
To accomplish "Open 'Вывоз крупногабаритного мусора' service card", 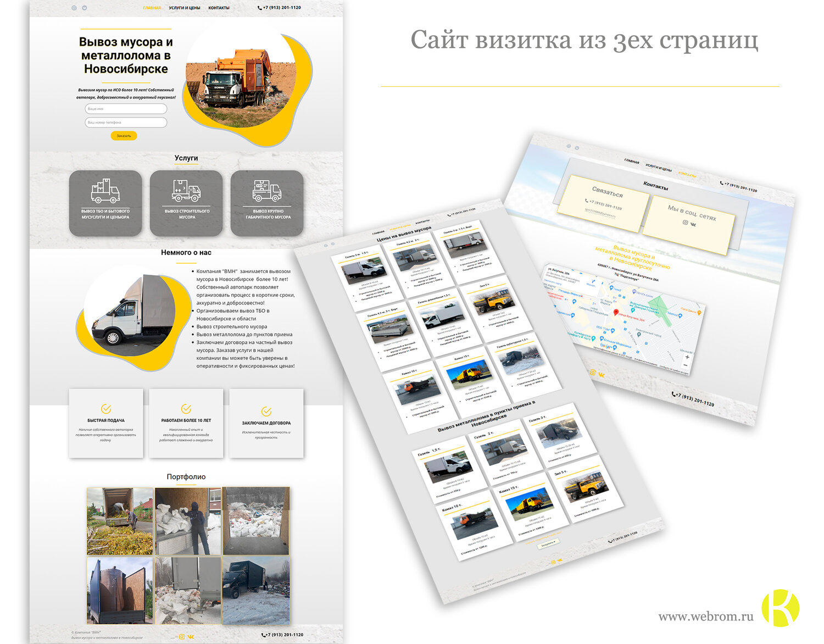I will 267,203.
